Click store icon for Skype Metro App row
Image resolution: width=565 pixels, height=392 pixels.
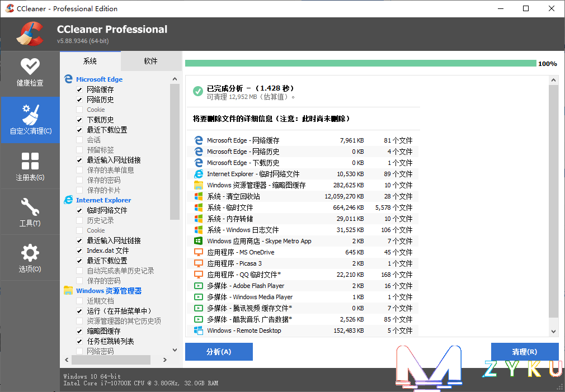point(199,241)
